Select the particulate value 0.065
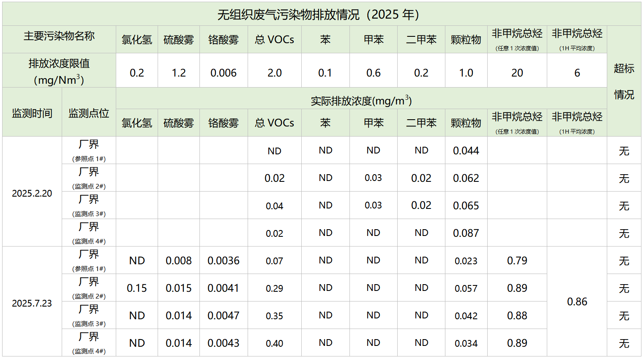This screenshot has width=644, height=359. click(x=466, y=206)
